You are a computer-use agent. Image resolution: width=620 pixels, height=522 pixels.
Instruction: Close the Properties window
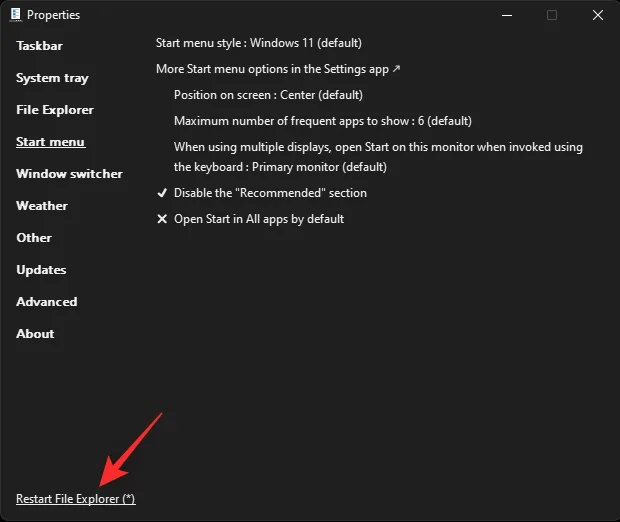[598, 15]
